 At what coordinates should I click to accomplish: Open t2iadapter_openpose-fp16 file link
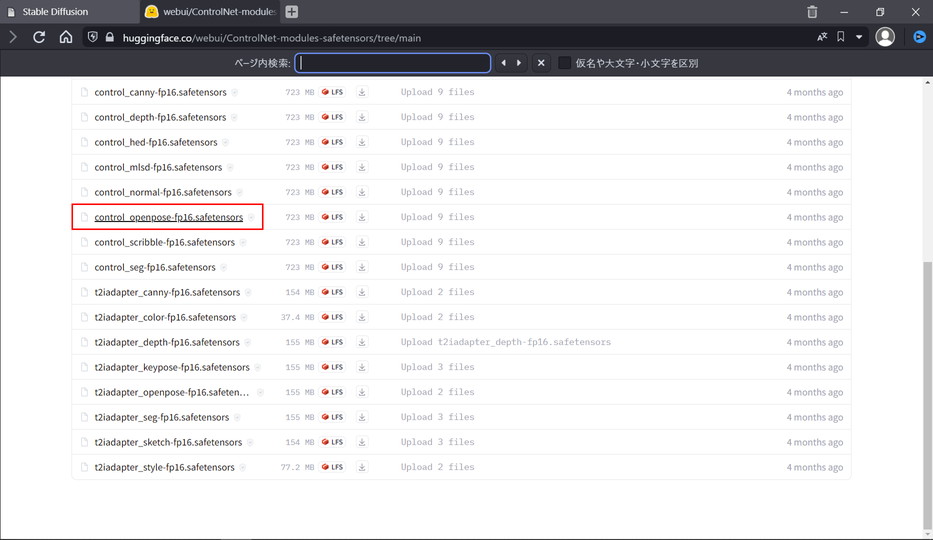[x=171, y=392]
